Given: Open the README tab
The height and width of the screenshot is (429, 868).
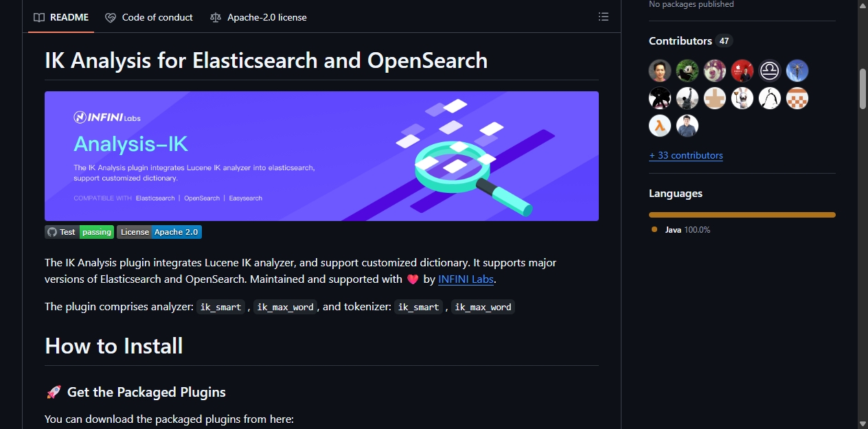Looking at the screenshot, I should point(61,17).
